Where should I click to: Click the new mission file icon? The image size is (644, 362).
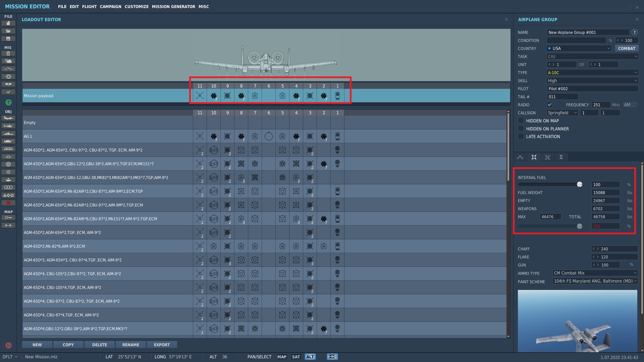coord(8,23)
